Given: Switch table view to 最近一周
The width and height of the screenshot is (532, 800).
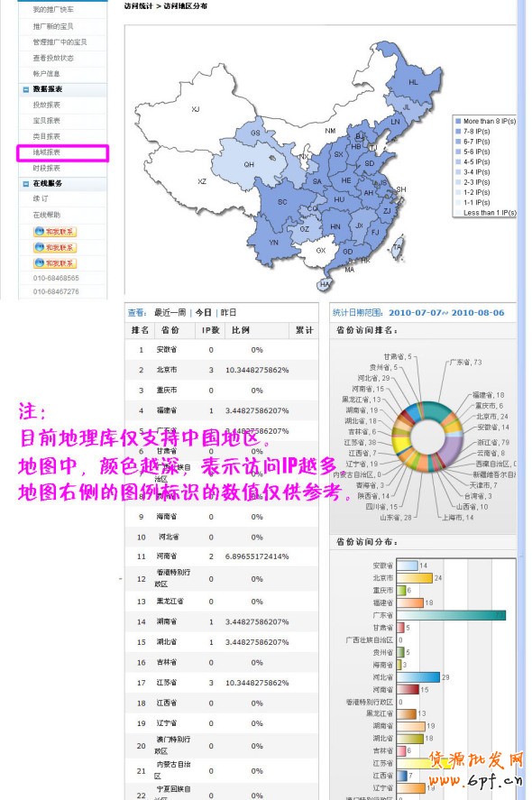Looking at the screenshot, I should click(170, 312).
